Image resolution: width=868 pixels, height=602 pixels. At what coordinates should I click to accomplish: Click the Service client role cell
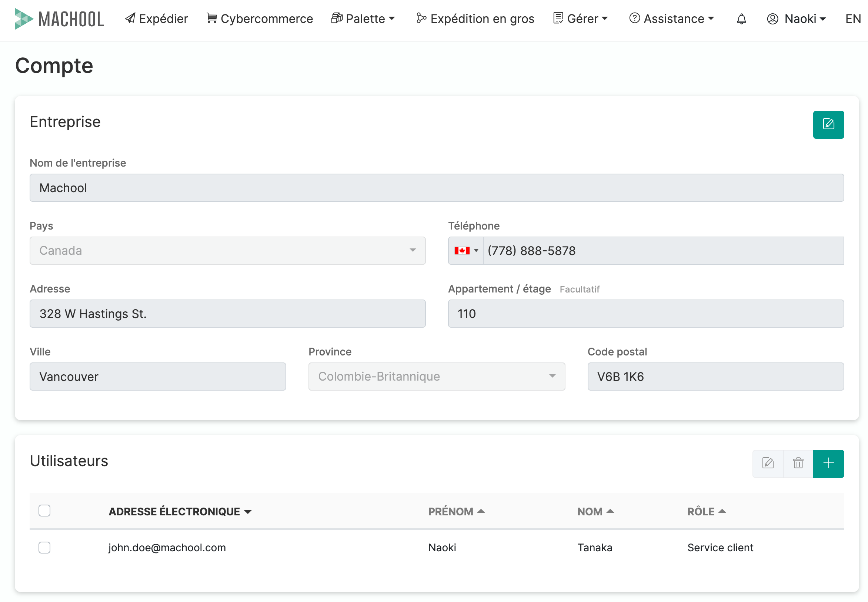[x=720, y=547]
